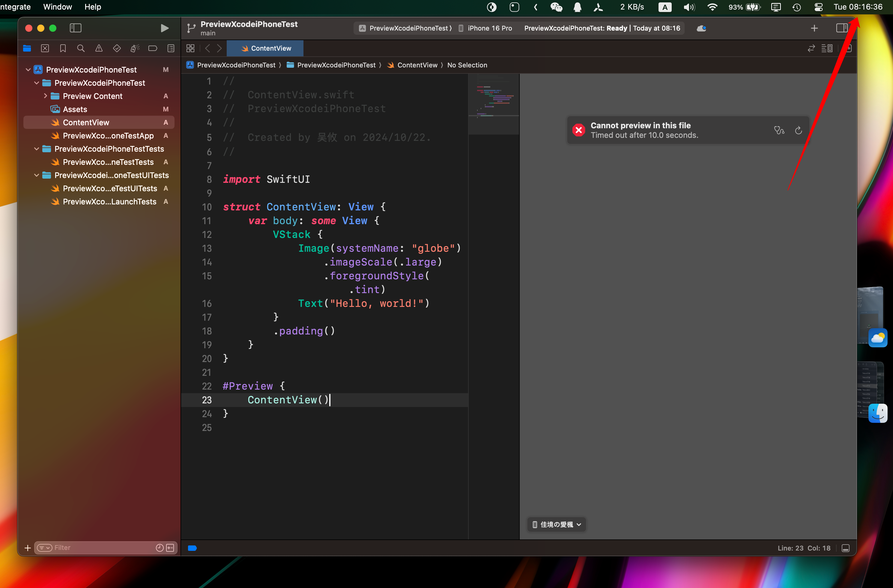The width and height of the screenshot is (893, 588).
Task: Open the Report navigator icon
Action: click(x=171, y=48)
